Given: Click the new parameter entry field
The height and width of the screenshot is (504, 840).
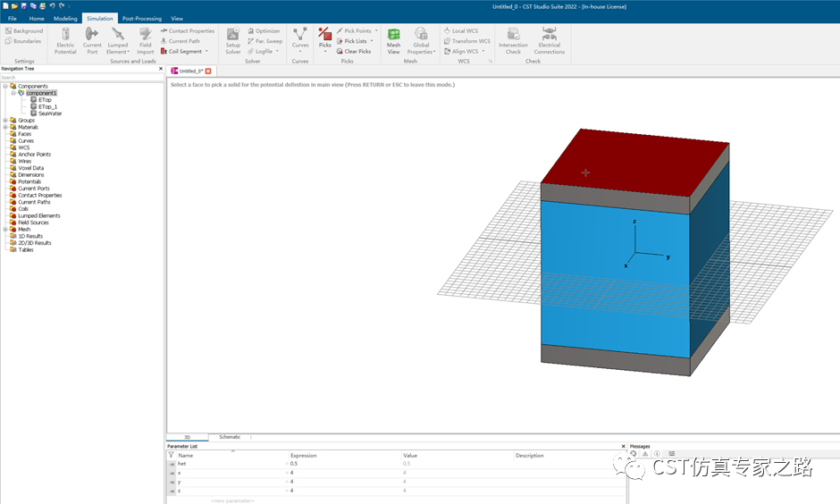Looking at the screenshot, I should pos(232,500).
